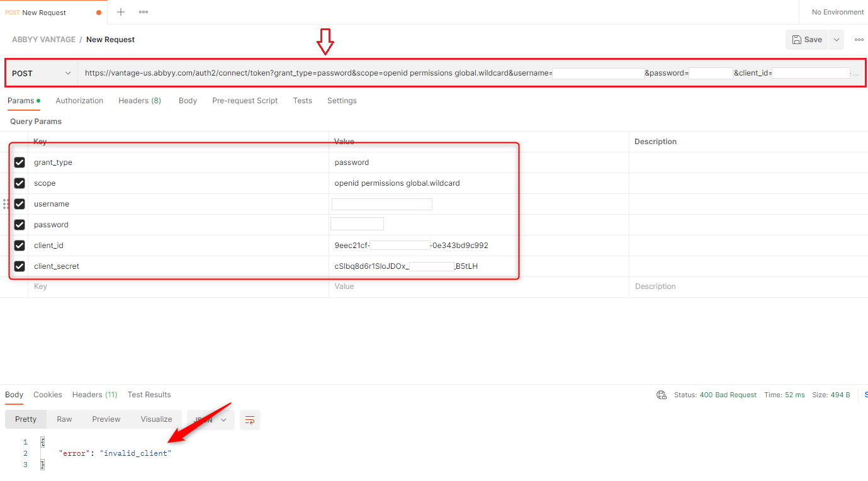Open the response Headers (11) tab
Screen dimensions: 868x481
point(95,395)
